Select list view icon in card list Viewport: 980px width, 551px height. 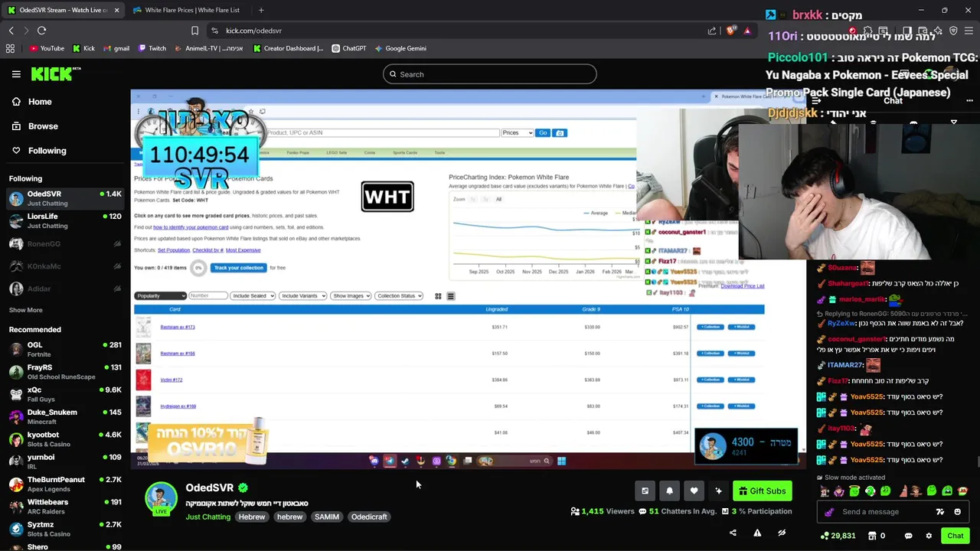pyautogui.click(x=450, y=296)
